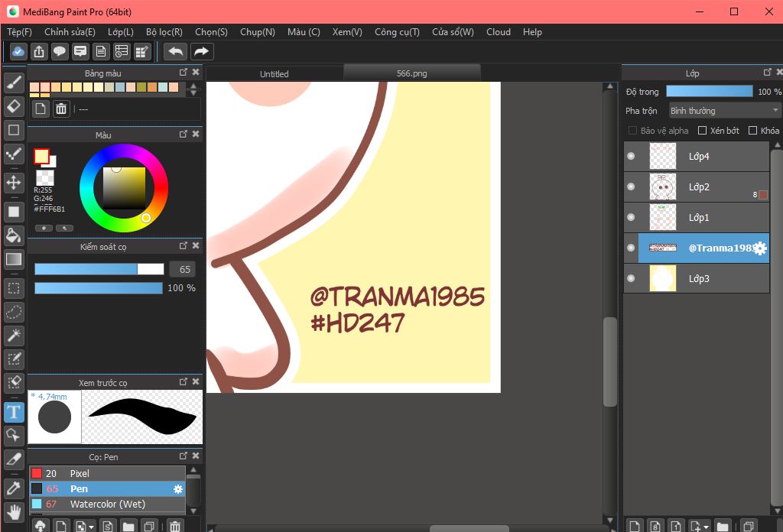
Task: Enable the Xén bớt checkbox
Action: point(702,130)
